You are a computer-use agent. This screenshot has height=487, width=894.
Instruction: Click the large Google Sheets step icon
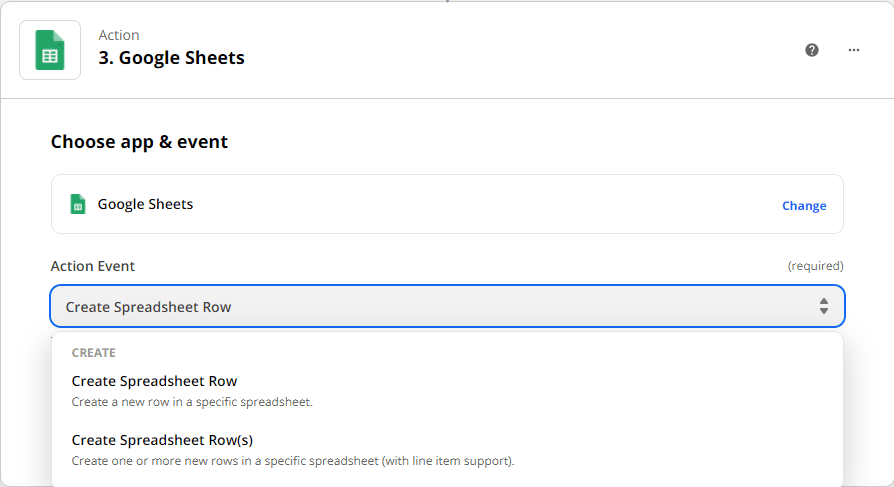[50, 50]
